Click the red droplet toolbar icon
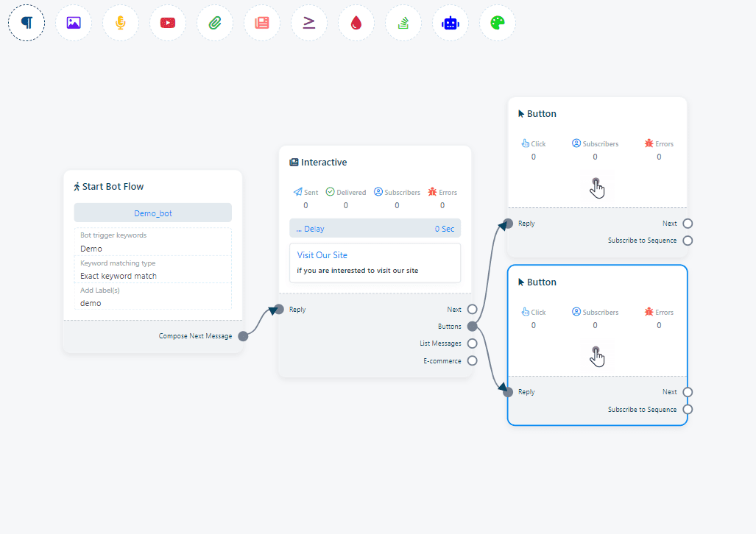 tap(356, 23)
